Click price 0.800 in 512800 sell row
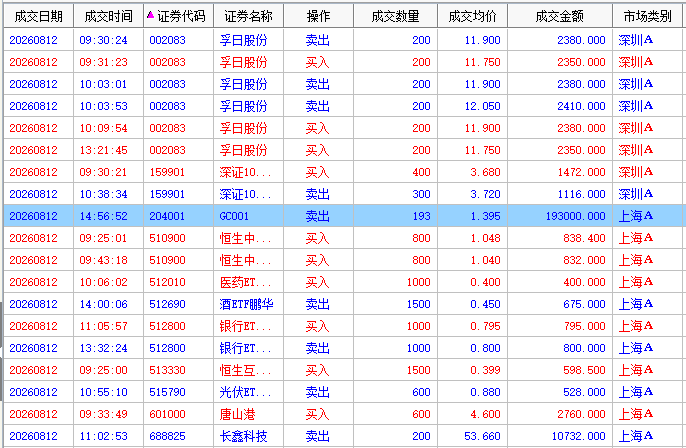Image resolution: width=686 pixels, height=448 pixels. point(485,348)
